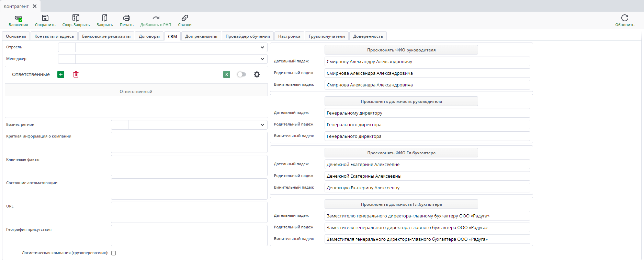644x262 pixels.
Task: Expand the Отрасль dropdown
Action: pos(262,47)
